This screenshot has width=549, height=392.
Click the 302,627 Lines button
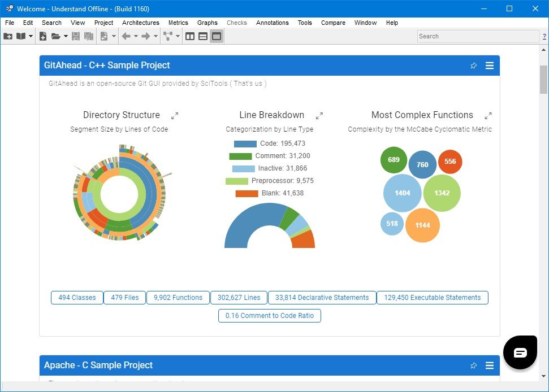239,298
